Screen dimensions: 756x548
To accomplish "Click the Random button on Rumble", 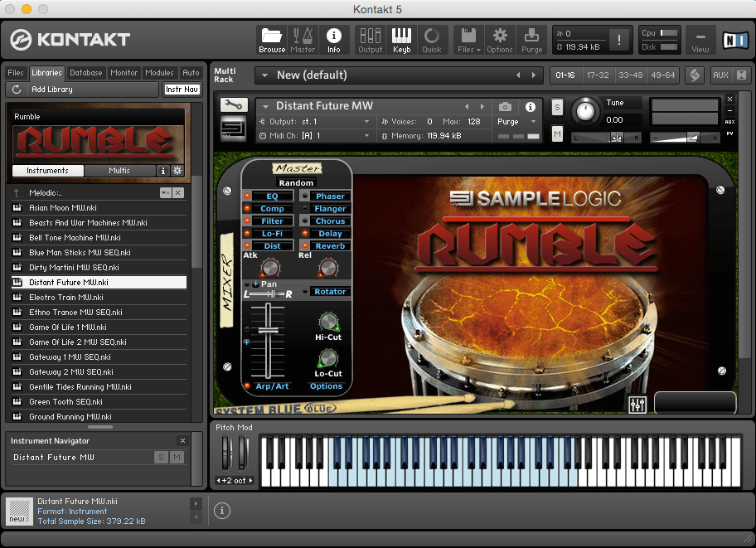I will tap(296, 182).
